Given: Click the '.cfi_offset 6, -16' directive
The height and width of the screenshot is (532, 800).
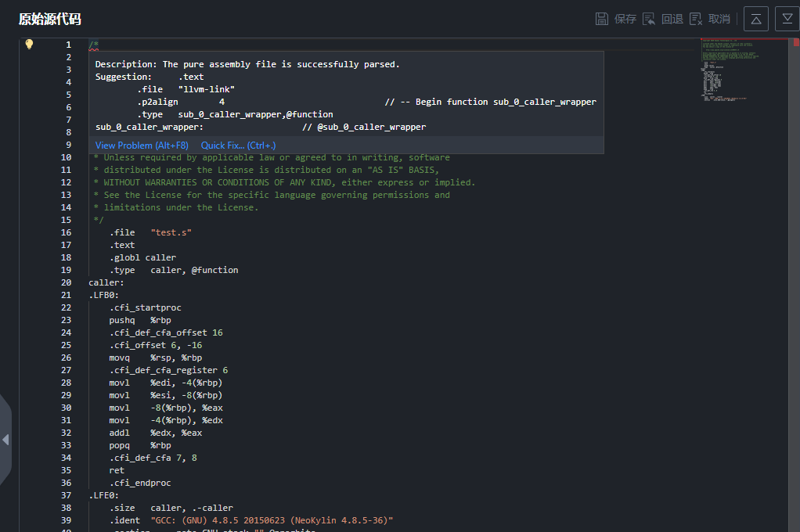Looking at the screenshot, I should (x=156, y=345).
